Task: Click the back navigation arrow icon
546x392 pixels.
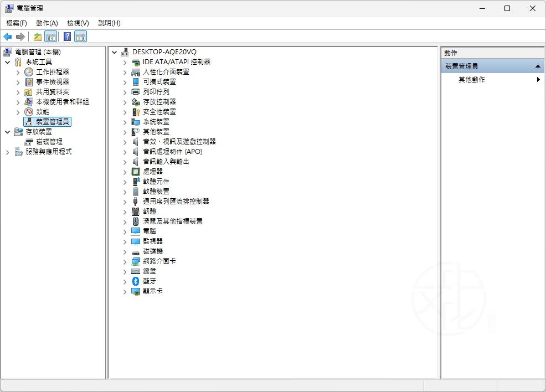Action: [8, 37]
